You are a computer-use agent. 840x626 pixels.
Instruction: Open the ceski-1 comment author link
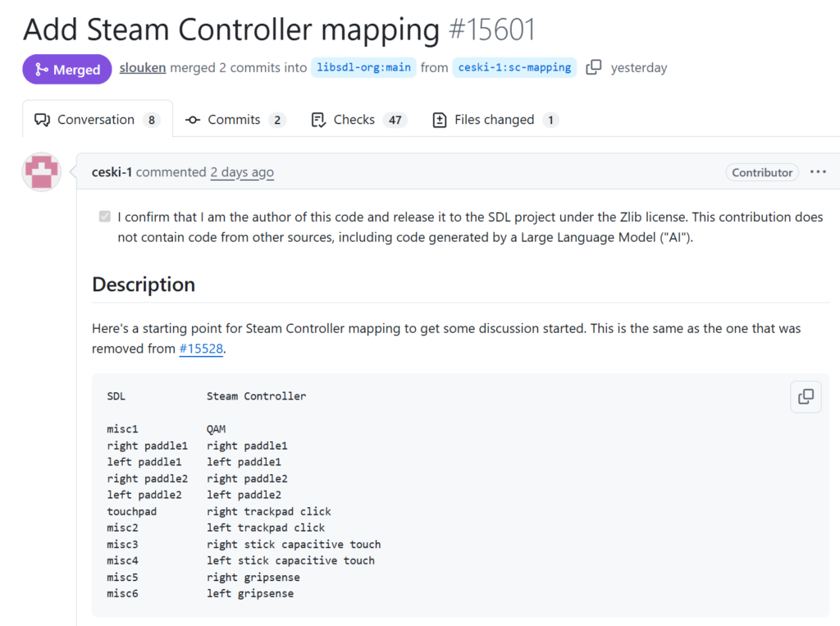click(x=112, y=172)
